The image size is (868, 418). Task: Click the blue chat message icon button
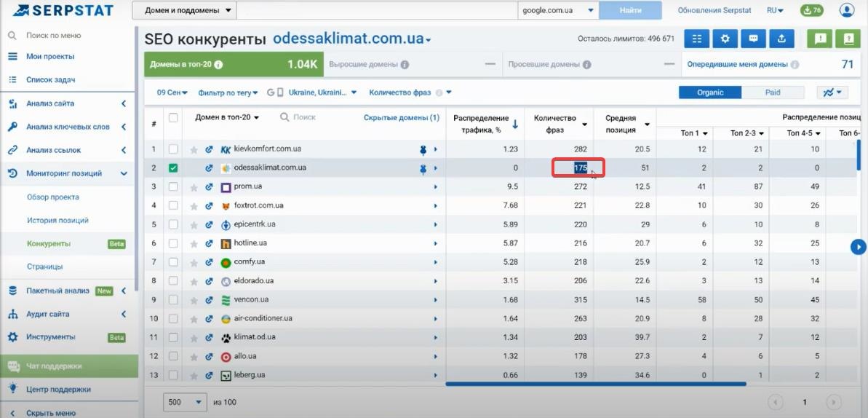click(x=753, y=39)
